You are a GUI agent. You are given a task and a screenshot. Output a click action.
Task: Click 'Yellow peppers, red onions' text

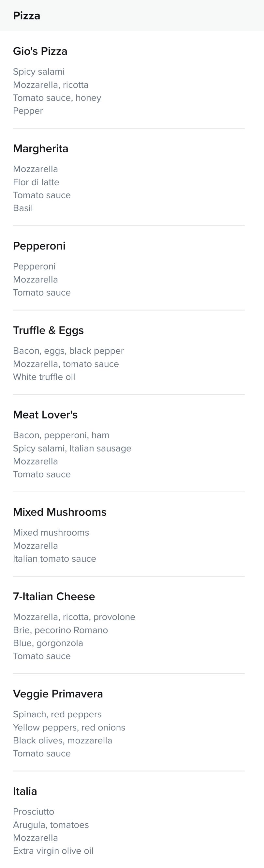[x=69, y=727]
